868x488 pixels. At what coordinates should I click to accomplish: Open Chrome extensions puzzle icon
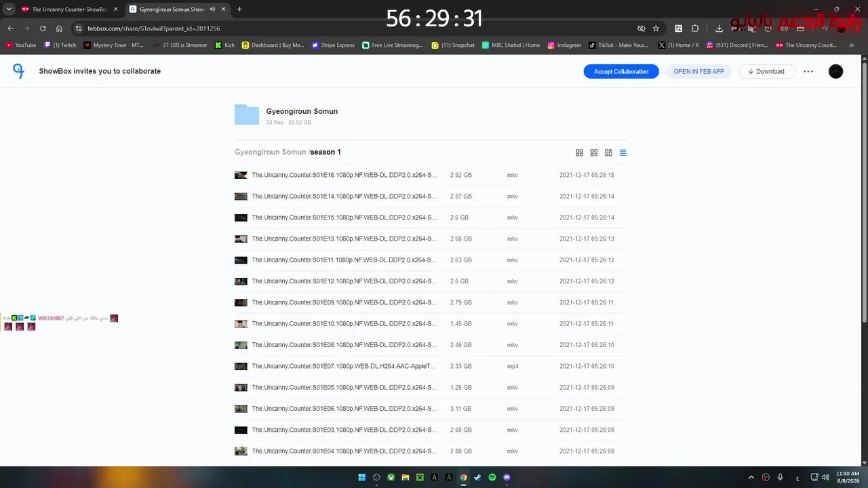(x=695, y=28)
